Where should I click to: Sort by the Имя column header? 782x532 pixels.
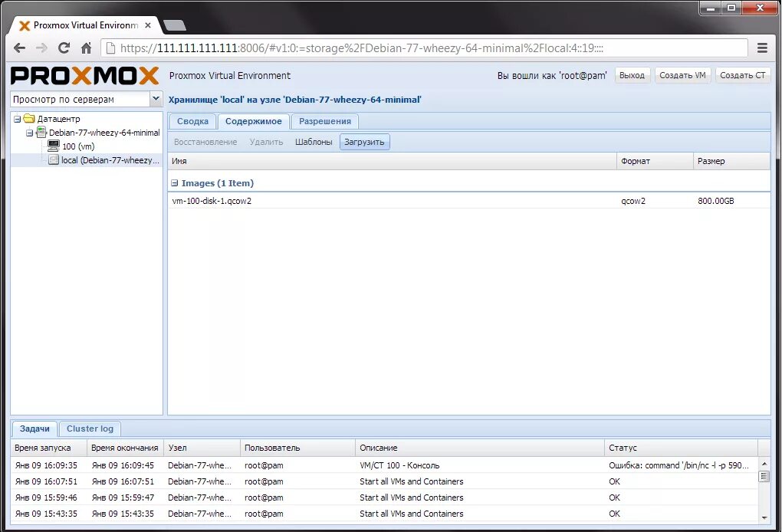(392, 161)
